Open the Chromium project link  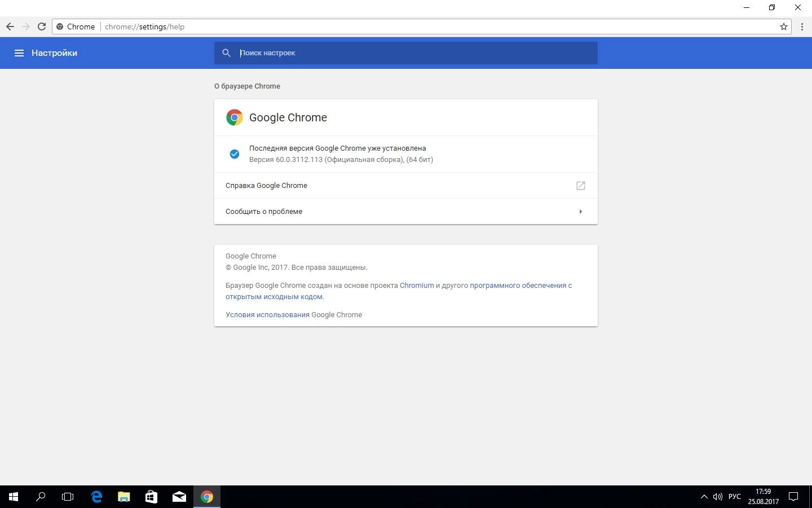coord(417,286)
